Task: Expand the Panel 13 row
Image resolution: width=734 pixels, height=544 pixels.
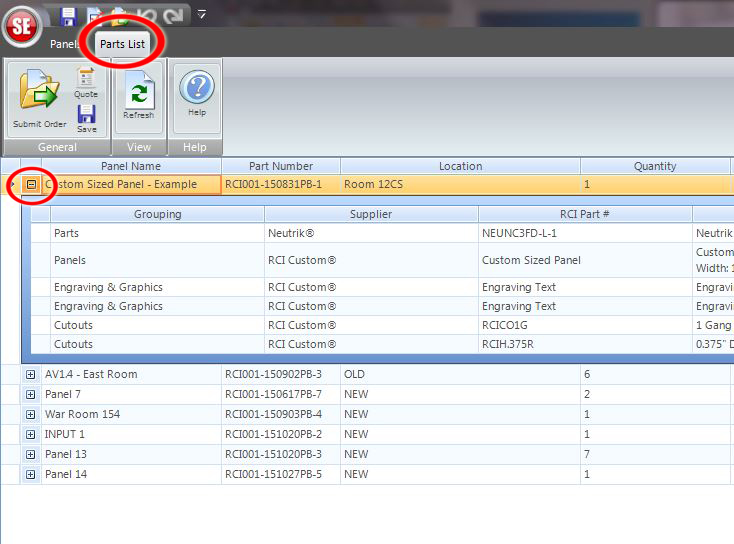Action: (x=31, y=454)
